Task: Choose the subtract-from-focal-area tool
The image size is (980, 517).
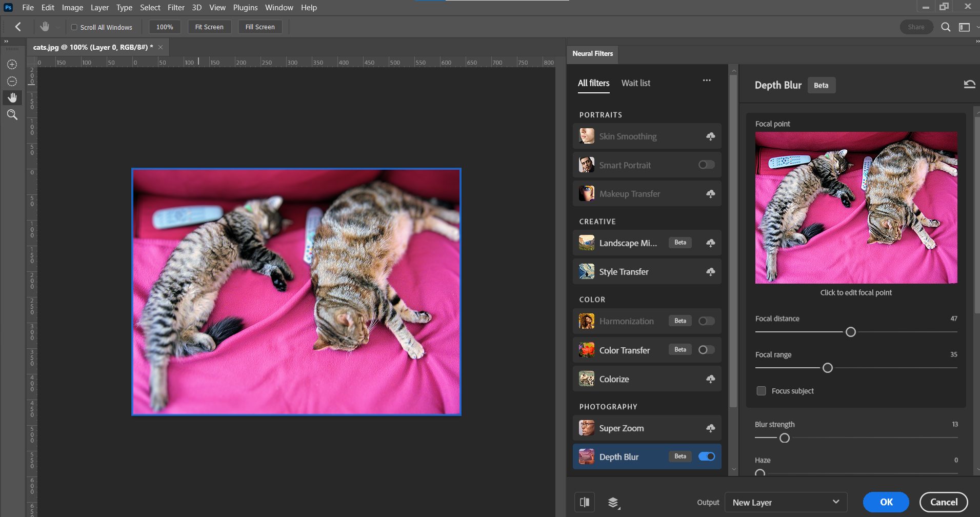Action: pyautogui.click(x=12, y=81)
